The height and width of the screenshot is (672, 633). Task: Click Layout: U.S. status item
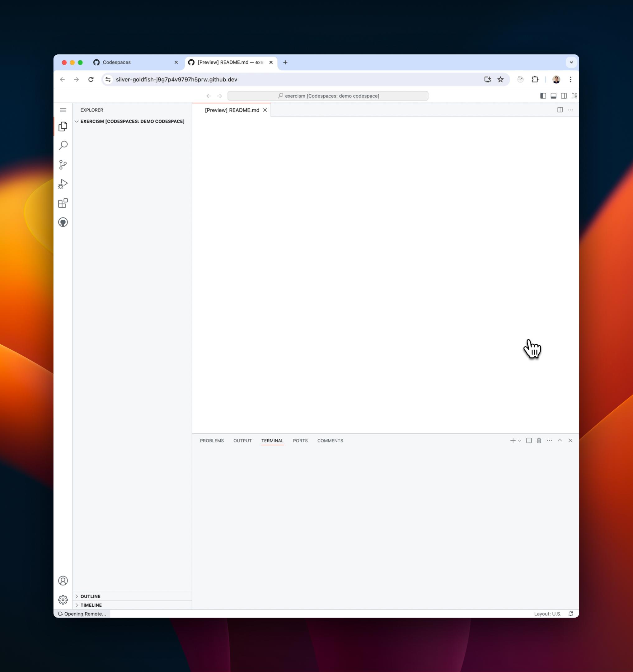547,614
